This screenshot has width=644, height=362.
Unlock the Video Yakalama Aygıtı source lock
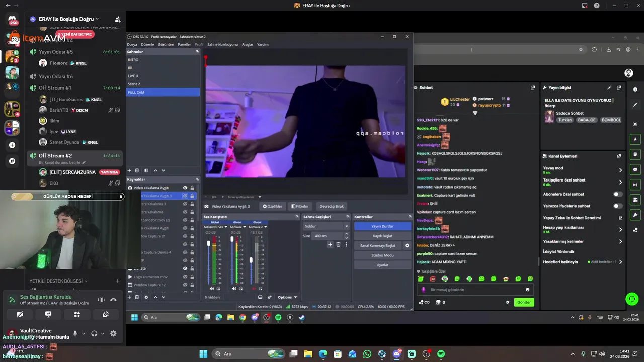coord(192,188)
